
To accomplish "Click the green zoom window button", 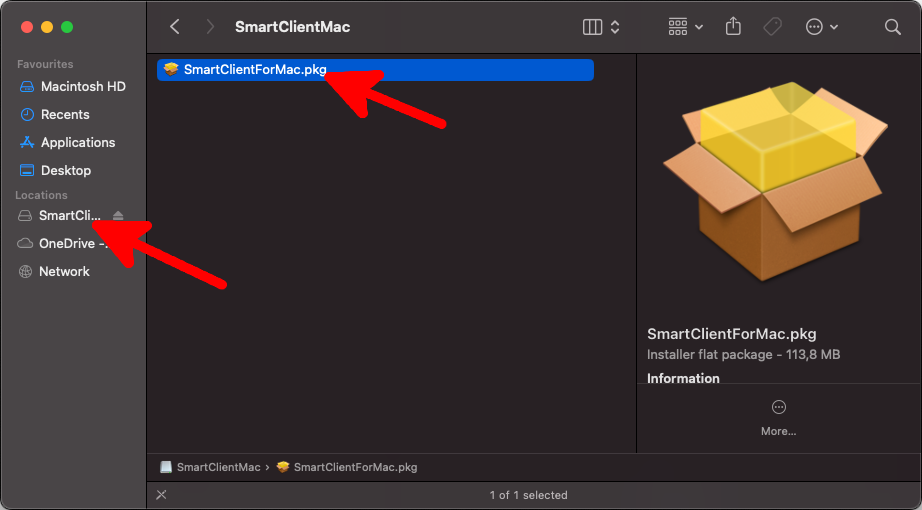I will (x=67, y=27).
